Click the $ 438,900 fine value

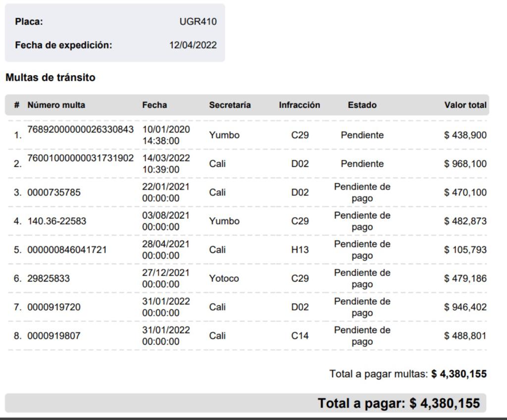pyautogui.click(x=465, y=135)
